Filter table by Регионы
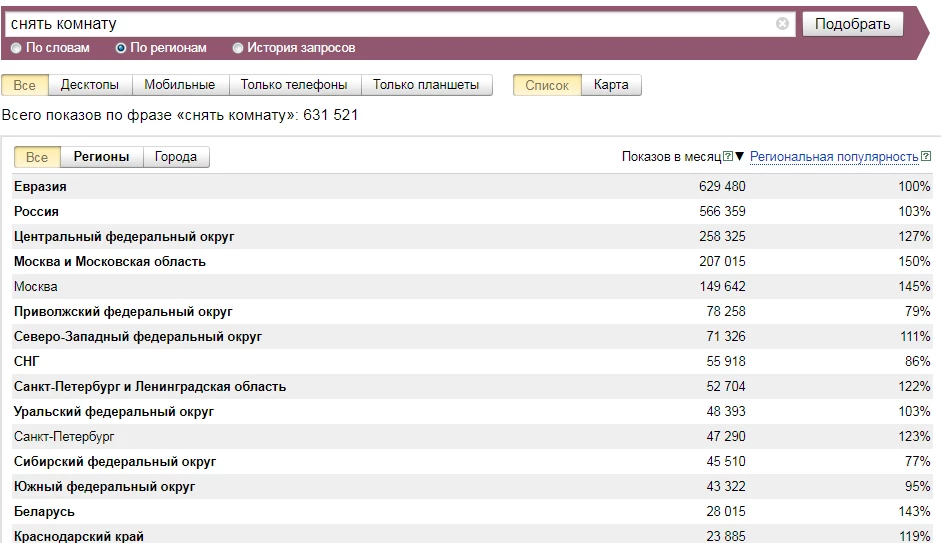The height and width of the screenshot is (543, 941). pyautogui.click(x=101, y=157)
